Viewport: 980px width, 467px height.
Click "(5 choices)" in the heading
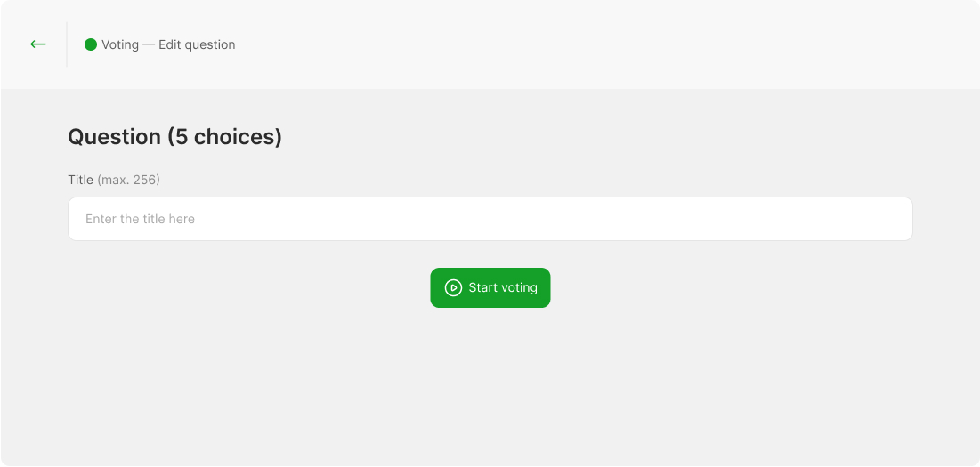[x=224, y=137]
